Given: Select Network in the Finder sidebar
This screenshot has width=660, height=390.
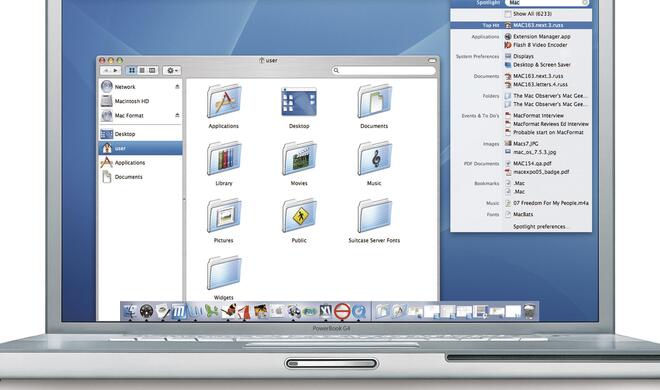Looking at the screenshot, I should [140, 87].
